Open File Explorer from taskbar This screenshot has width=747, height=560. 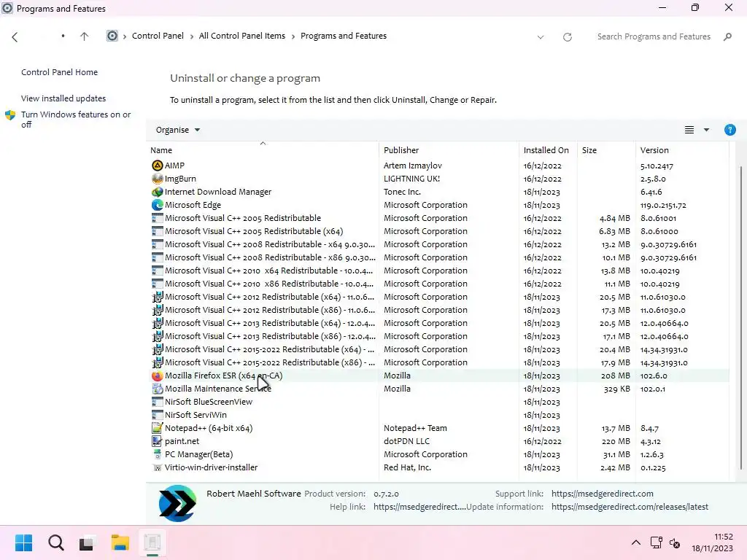120,542
